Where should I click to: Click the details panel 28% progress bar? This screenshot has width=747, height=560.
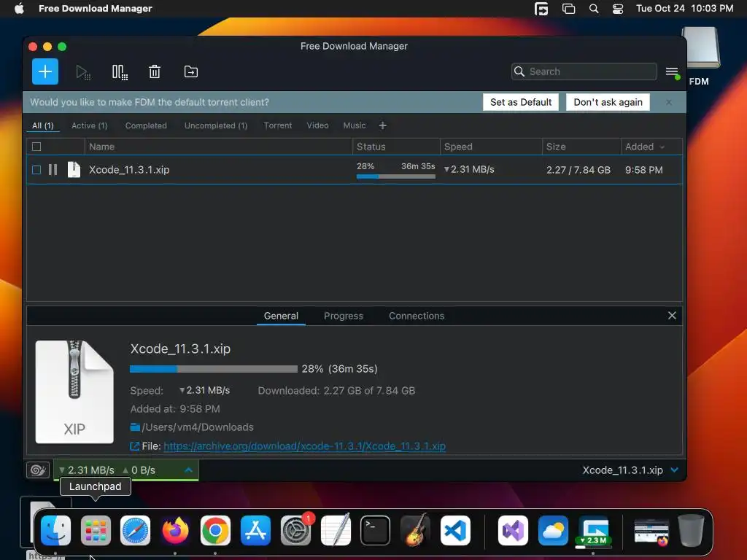click(x=214, y=369)
